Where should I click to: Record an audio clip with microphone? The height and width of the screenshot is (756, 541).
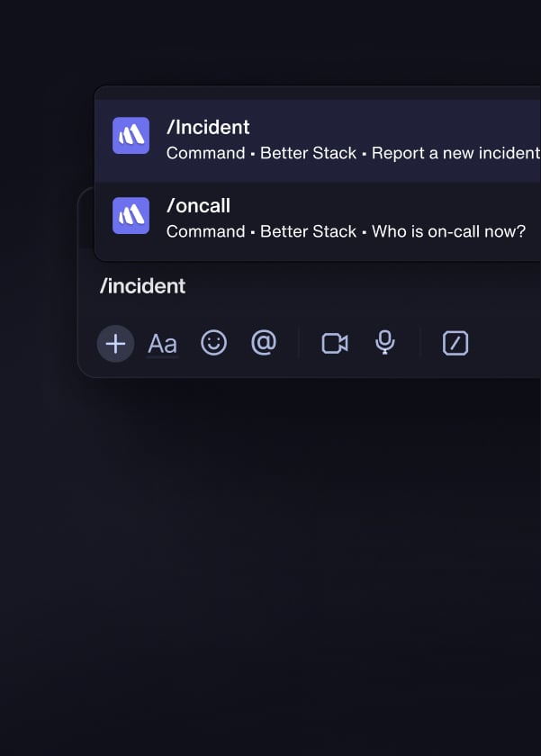coord(385,343)
